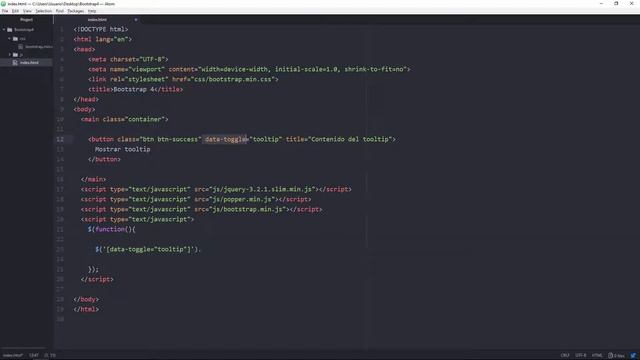640x360 pixels.
Task: Change HTML grammar in status bar
Action: coord(597,356)
